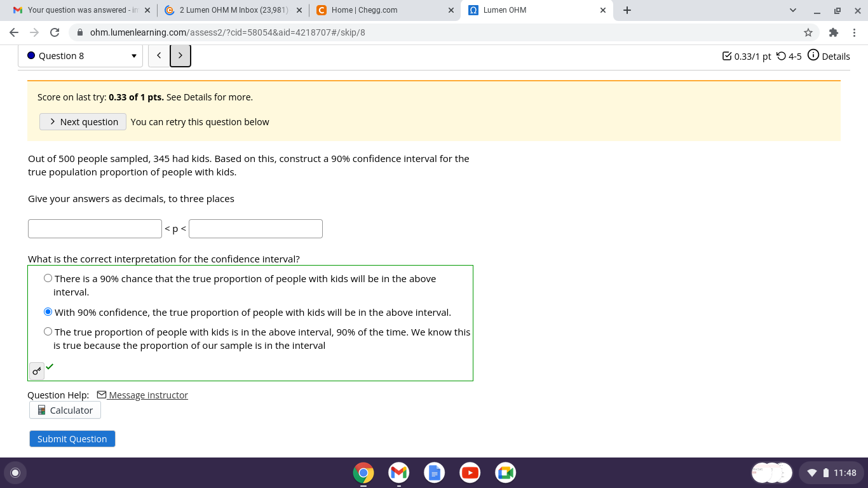Choose the '90% of the time' interpretation option
Image resolution: width=868 pixels, height=488 pixels.
pyautogui.click(x=48, y=331)
